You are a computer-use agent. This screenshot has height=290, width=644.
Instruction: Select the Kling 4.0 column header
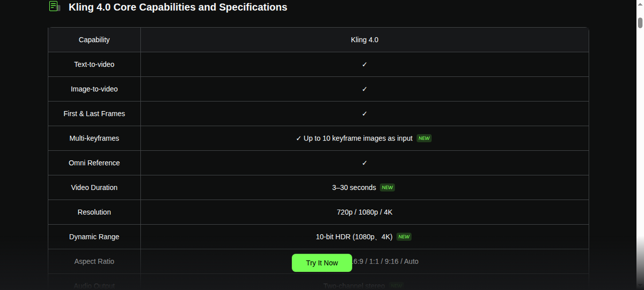click(x=364, y=40)
